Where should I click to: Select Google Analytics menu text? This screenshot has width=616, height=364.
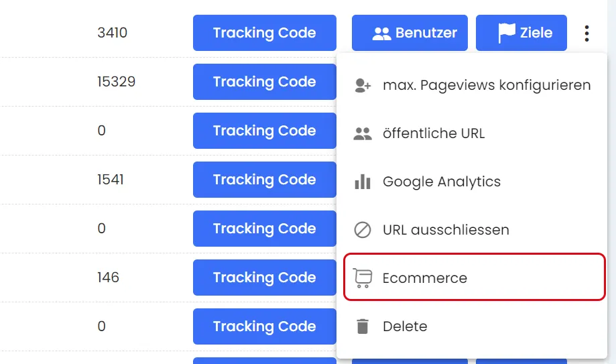point(442,181)
